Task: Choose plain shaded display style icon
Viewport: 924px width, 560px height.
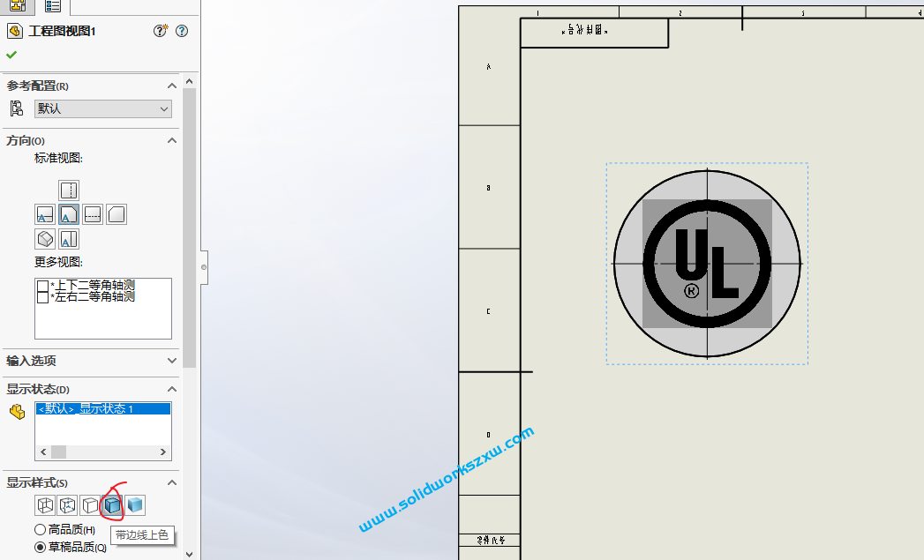Action: [135, 505]
